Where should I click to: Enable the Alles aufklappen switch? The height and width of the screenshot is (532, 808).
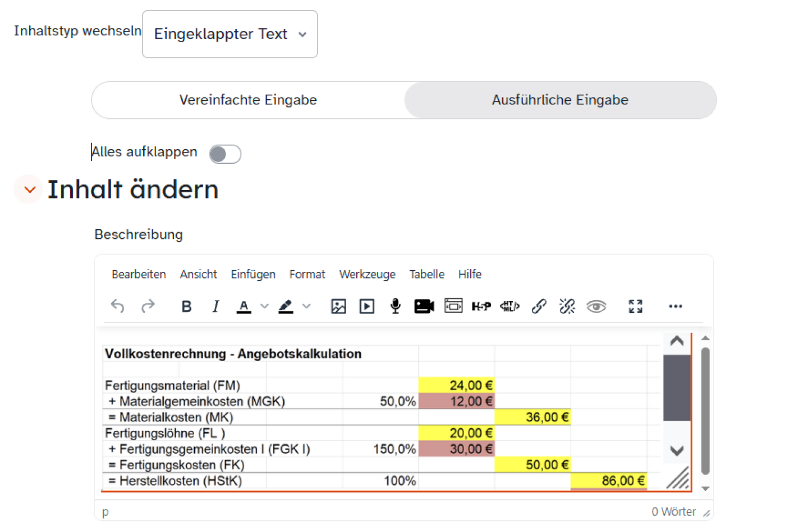click(225, 154)
